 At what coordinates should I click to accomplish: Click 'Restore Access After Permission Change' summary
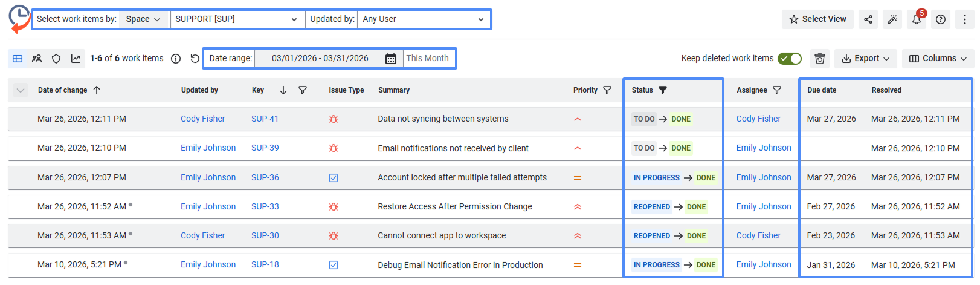pos(455,207)
